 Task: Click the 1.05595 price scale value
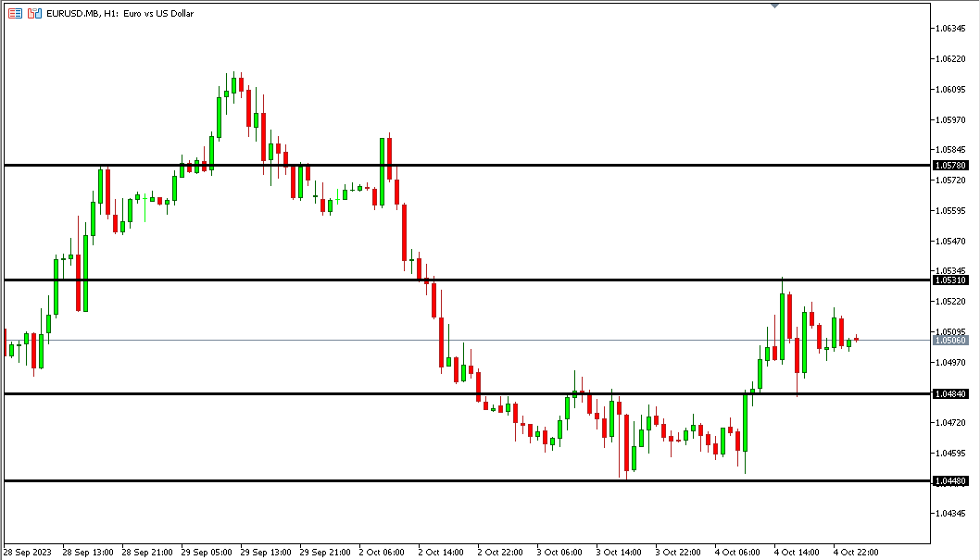pyautogui.click(x=950, y=210)
